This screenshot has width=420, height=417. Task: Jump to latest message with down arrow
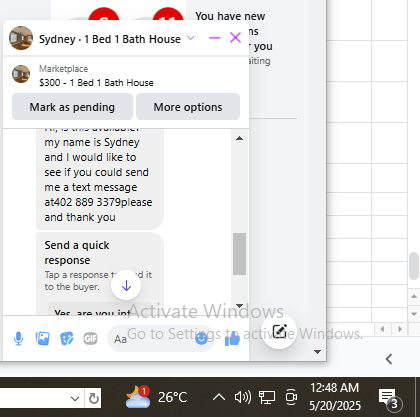pyautogui.click(x=126, y=285)
